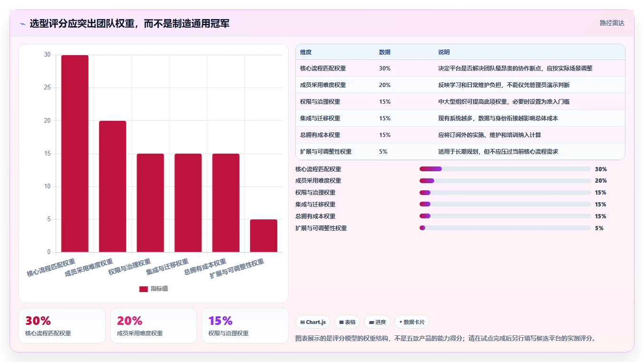Click 权限与治理权重 in the table
The width and height of the screenshot is (644, 362).
(x=320, y=102)
